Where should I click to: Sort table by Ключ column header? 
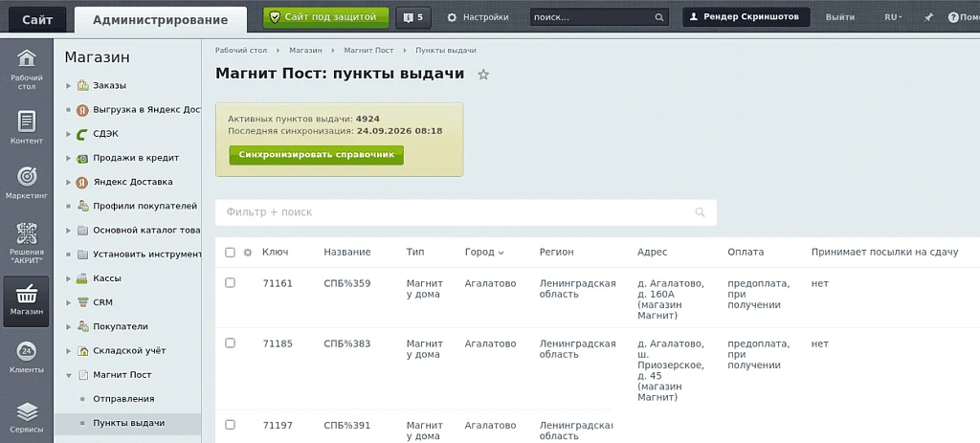pos(275,253)
